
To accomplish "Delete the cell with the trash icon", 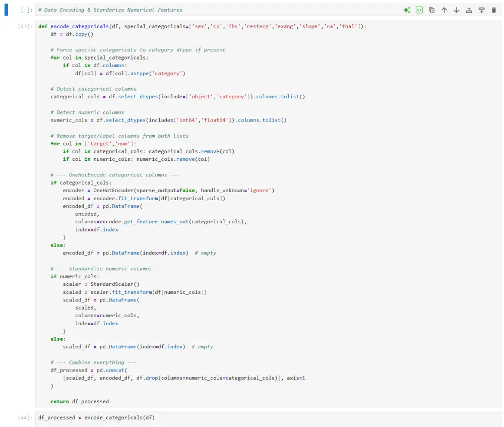I will pos(494,9).
